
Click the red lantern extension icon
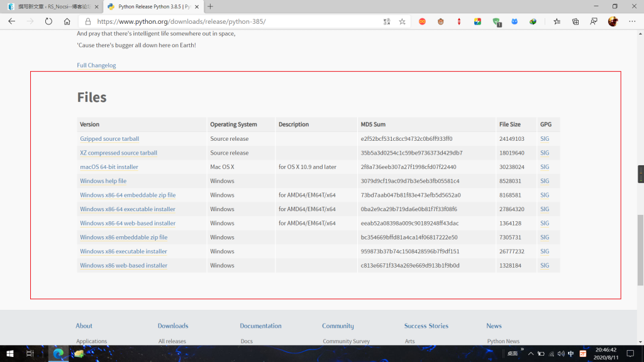point(459,21)
